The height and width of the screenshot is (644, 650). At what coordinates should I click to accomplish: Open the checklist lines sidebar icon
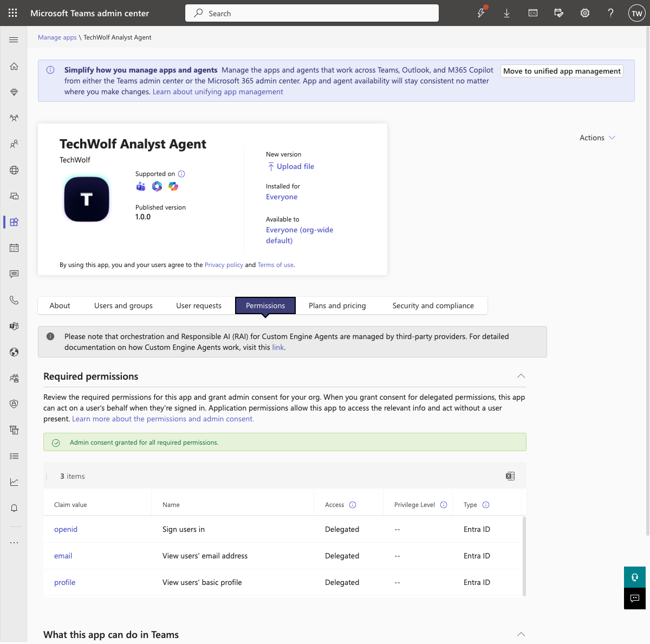pyautogui.click(x=14, y=456)
